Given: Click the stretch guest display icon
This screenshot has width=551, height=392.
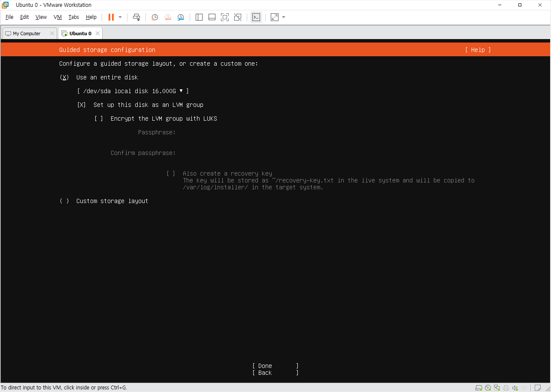Looking at the screenshot, I should pos(275,17).
